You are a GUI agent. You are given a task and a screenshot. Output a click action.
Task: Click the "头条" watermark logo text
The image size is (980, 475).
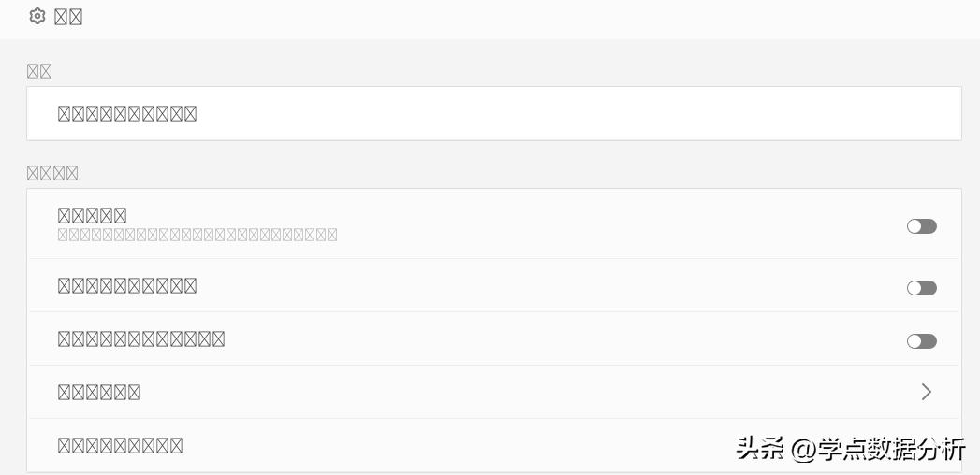pos(760,449)
